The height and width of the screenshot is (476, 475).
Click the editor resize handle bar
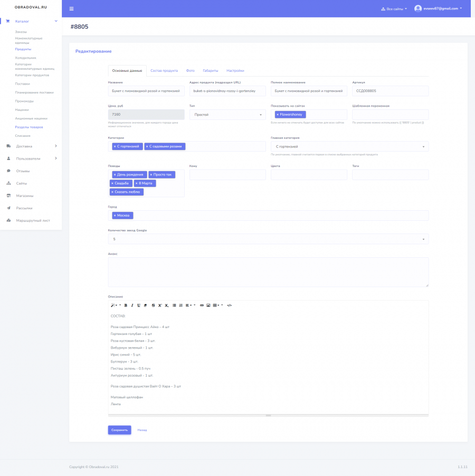click(x=268, y=415)
